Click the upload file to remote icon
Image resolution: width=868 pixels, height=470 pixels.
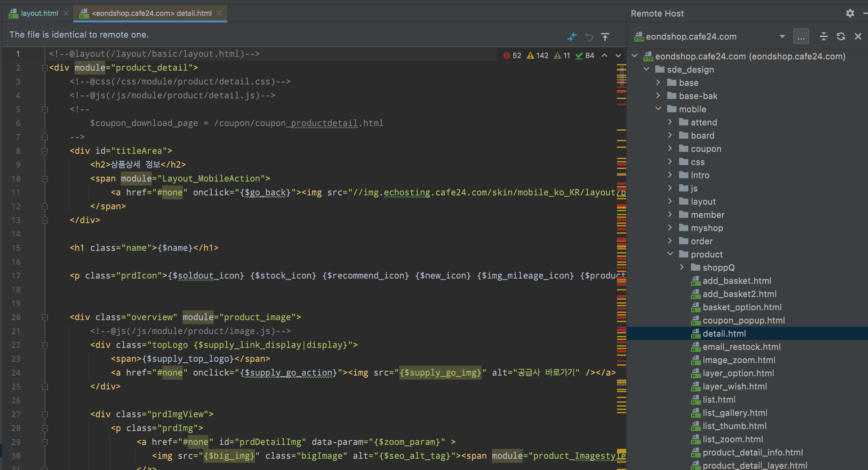pyautogui.click(x=605, y=37)
